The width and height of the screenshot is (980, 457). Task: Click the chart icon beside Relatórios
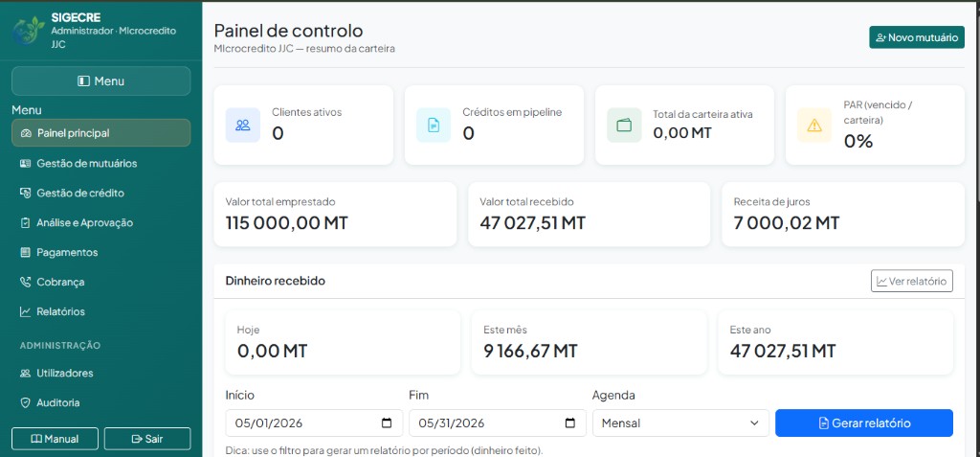pyautogui.click(x=26, y=311)
